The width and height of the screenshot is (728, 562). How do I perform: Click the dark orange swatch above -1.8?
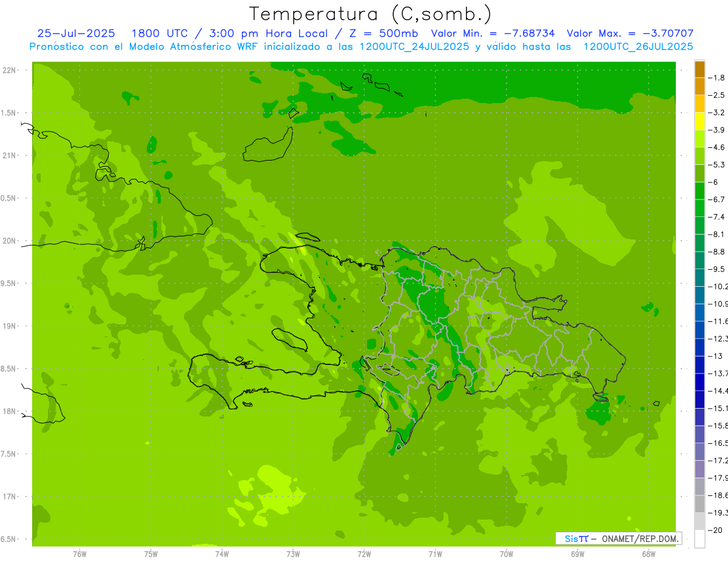(x=699, y=69)
